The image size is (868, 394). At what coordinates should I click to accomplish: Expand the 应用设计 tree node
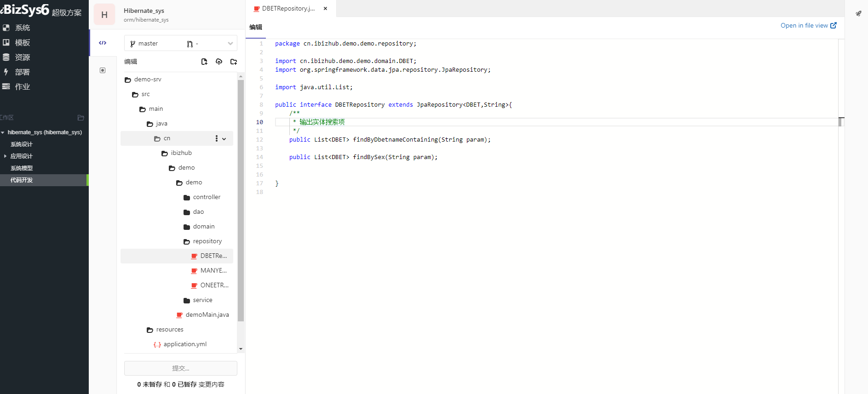point(5,156)
